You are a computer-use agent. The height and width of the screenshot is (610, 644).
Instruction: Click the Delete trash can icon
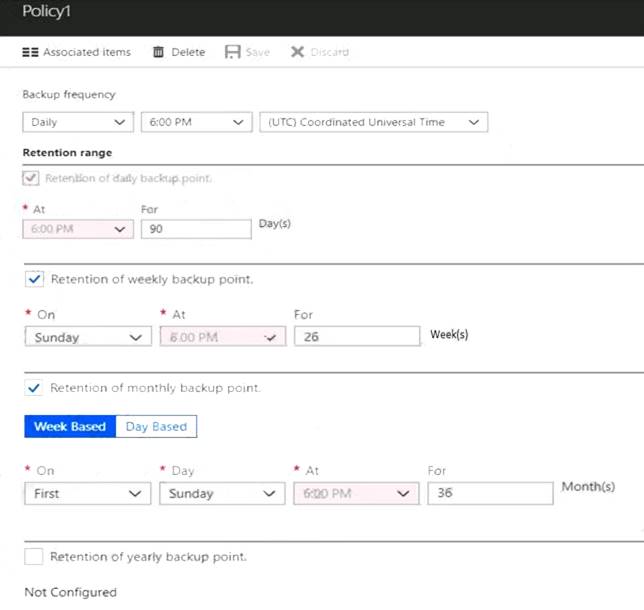pyautogui.click(x=158, y=52)
